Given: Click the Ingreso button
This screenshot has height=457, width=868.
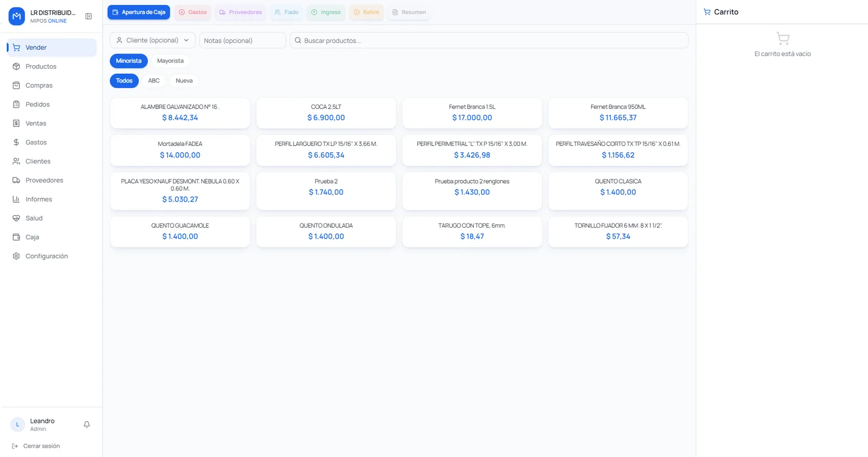Looking at the screenshot, I should click(326, 12).
